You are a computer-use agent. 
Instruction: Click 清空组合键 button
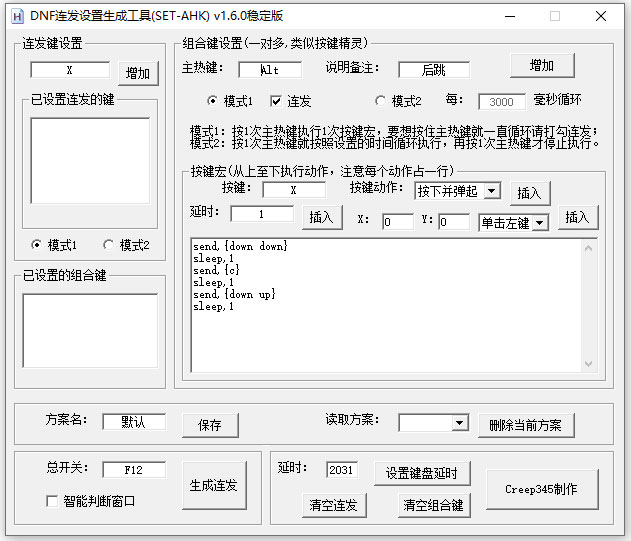pos(434,505)
